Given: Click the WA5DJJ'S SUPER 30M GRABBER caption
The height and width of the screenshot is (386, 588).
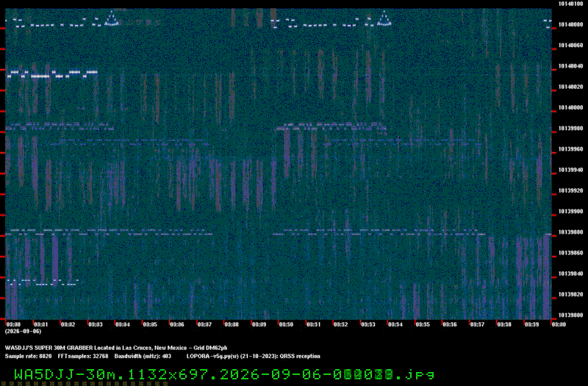Looking at the screenshot, I should point(49,348).
